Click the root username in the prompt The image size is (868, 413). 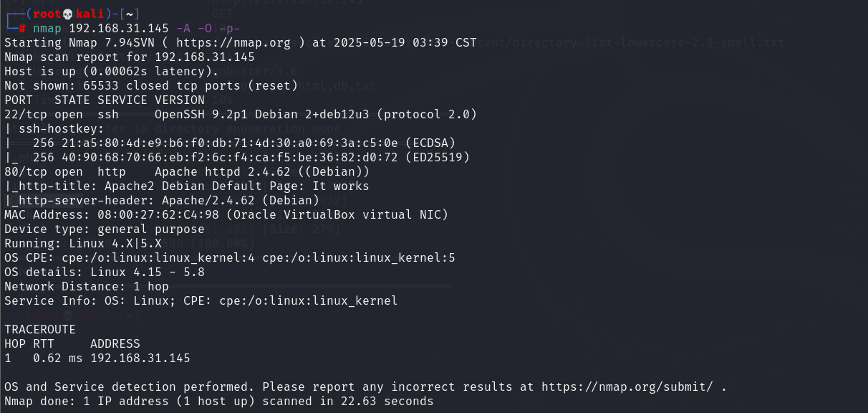click(x=47, y=14)
